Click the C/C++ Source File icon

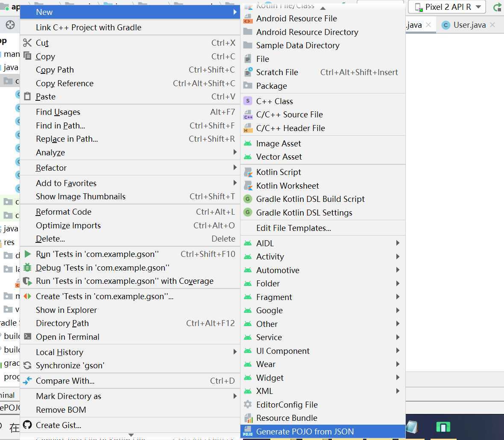(x=248, y=115)
